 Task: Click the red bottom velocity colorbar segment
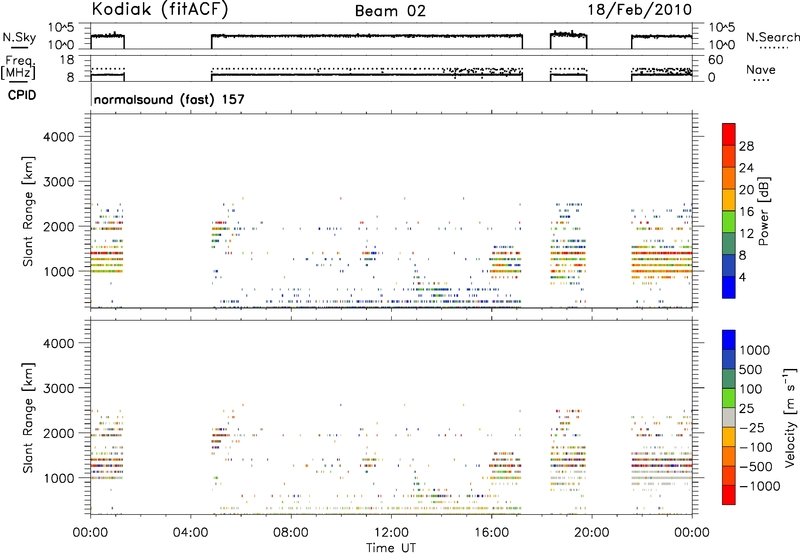pos(729,495)
